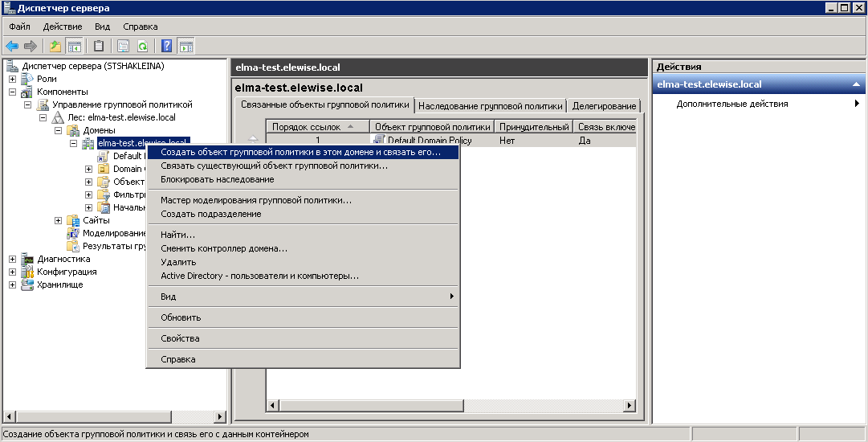Viewport: 868px width, 442px height.
Task: Toggle the Show/Hide action pane icon
Action: coord(185,46)
